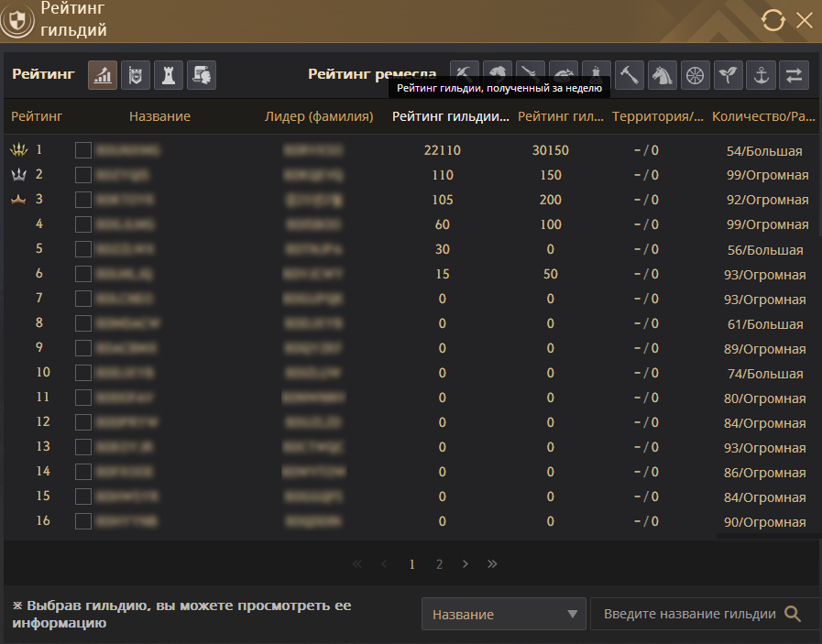The width and height of the screenshot is (822, 644).
Task: Select the hammer processing craft rating
Action: click(629, 75)
